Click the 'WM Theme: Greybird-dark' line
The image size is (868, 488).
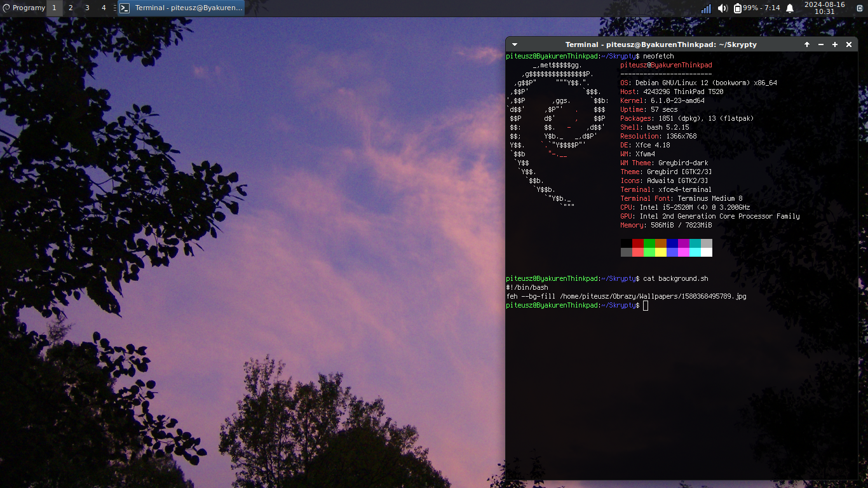pos(665,163)
